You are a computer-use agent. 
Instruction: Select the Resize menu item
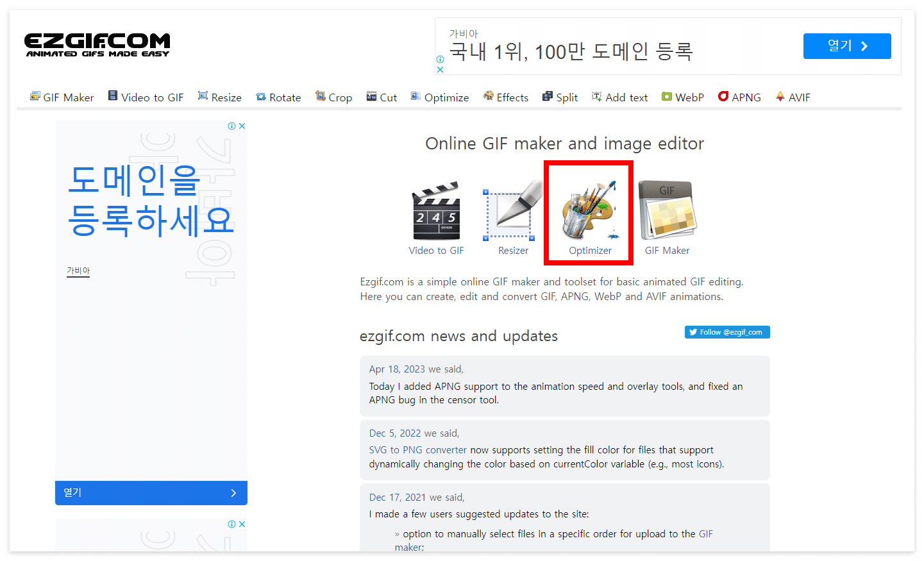[x=220, y=97]
